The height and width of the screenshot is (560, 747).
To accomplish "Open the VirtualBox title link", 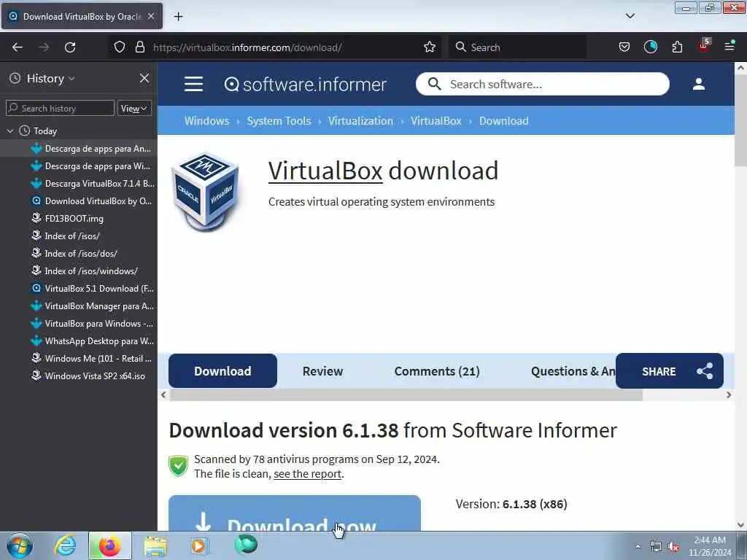I will point(325,171).
